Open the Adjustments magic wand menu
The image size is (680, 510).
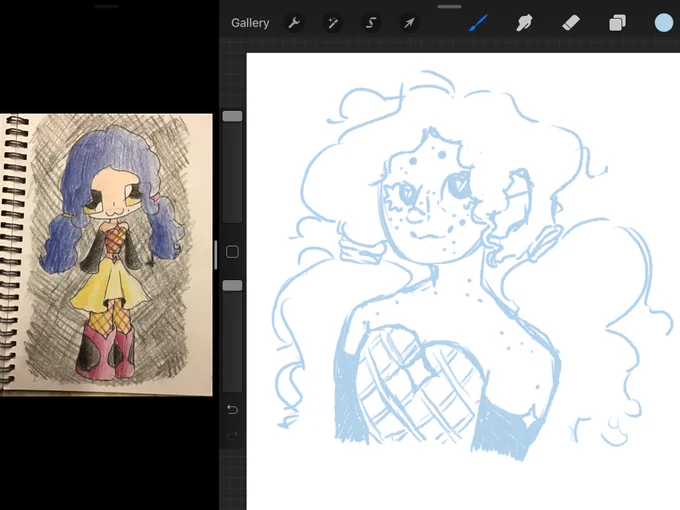(333, 23)
